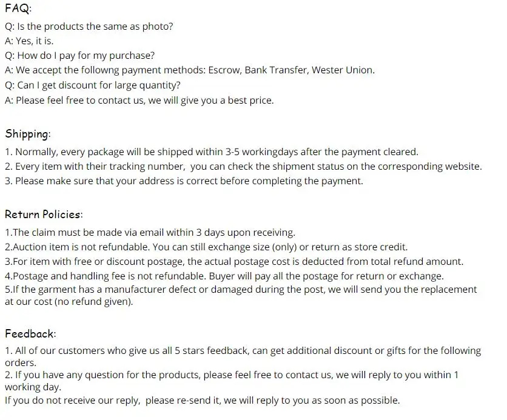Click question about products matching photo

[89, 26]
